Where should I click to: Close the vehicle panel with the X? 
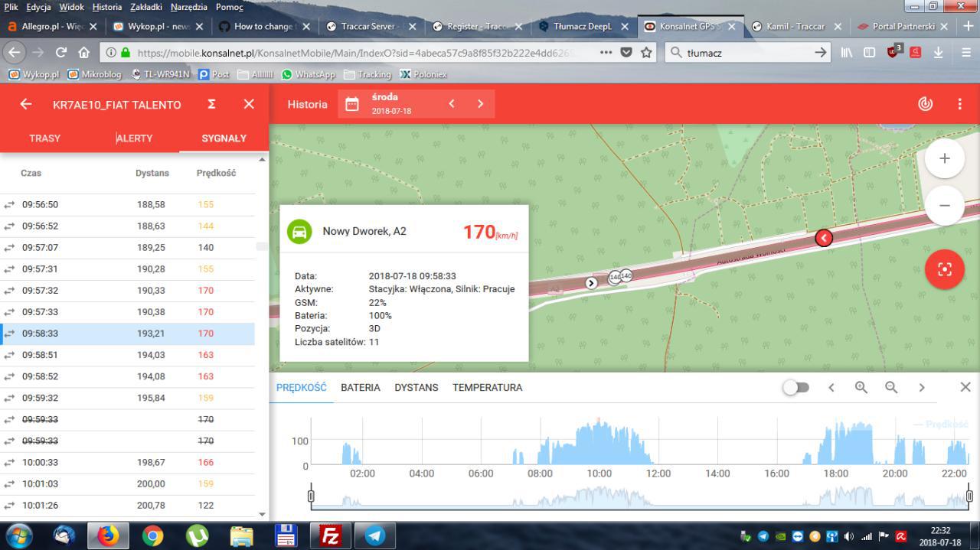(x=249, y=104)
